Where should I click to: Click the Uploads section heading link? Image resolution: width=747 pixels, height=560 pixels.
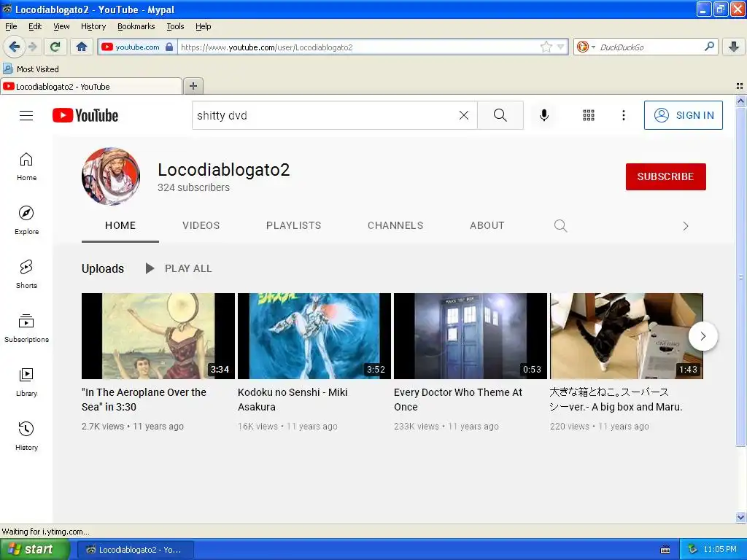[x=102, y=268]
